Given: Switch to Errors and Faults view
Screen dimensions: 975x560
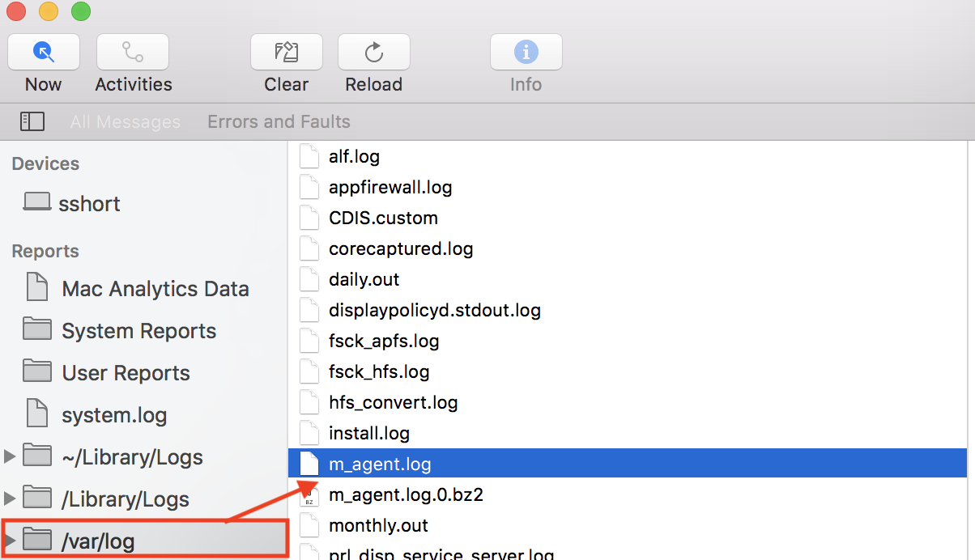Looking at the screenshot, I should [279, 121].
